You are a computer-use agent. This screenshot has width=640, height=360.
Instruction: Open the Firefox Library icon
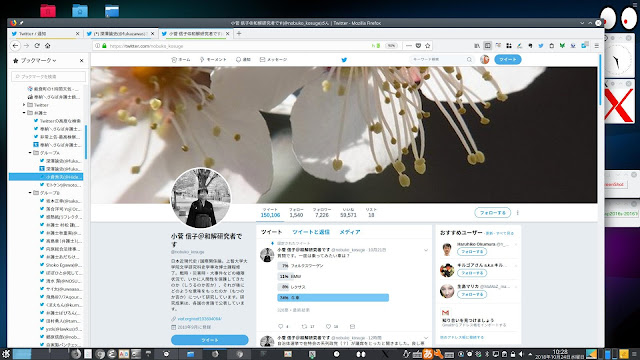(x=477, y=46)
